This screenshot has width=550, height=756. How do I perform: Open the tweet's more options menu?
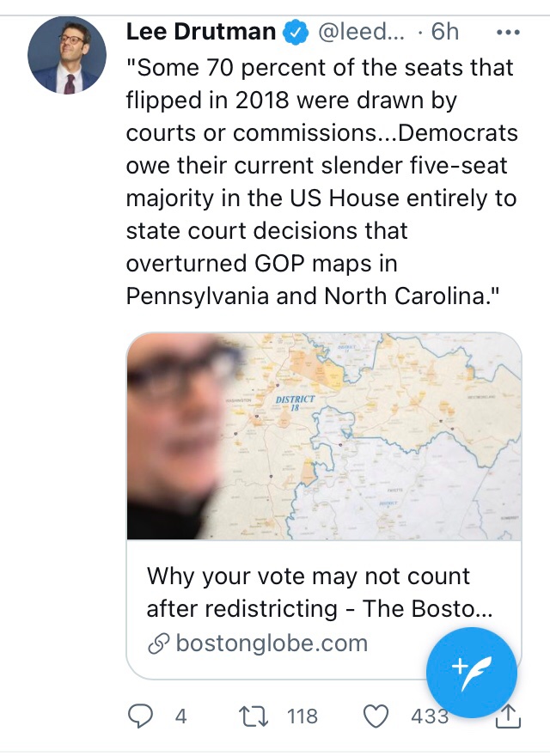[x=509, y=33]
